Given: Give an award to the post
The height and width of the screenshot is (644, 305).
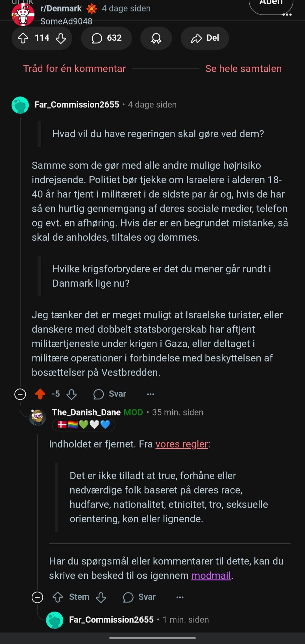Looking at the screenshot, I should coord(156,38).
